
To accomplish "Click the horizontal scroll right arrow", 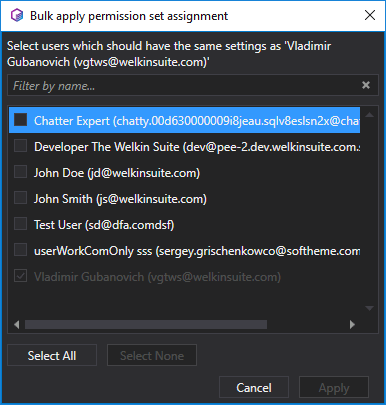I will [352, 324].
